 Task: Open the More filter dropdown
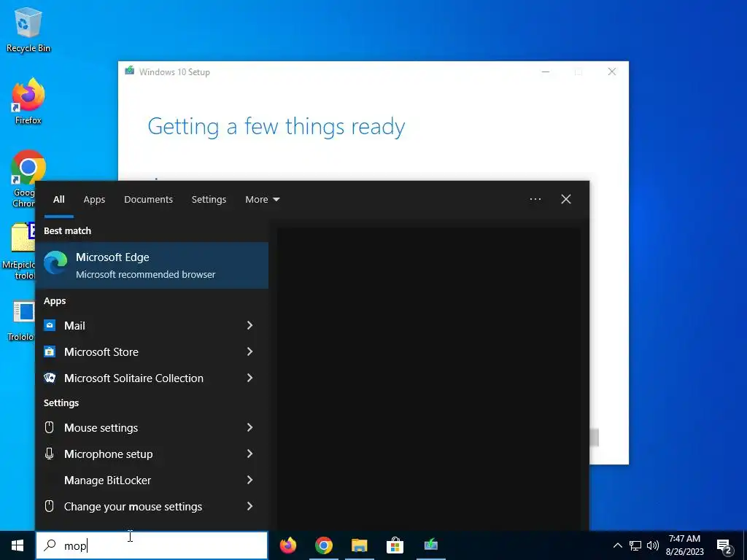tap(262, 200)
